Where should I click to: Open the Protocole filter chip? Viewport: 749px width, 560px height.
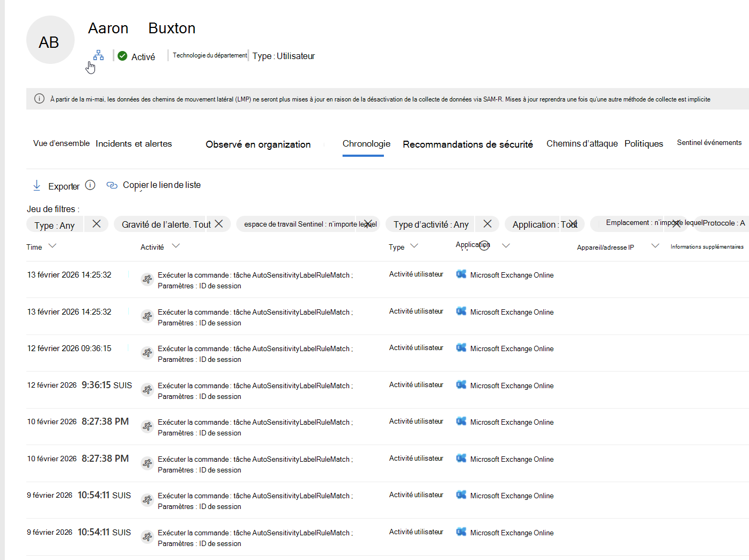[x=724, y=223]
